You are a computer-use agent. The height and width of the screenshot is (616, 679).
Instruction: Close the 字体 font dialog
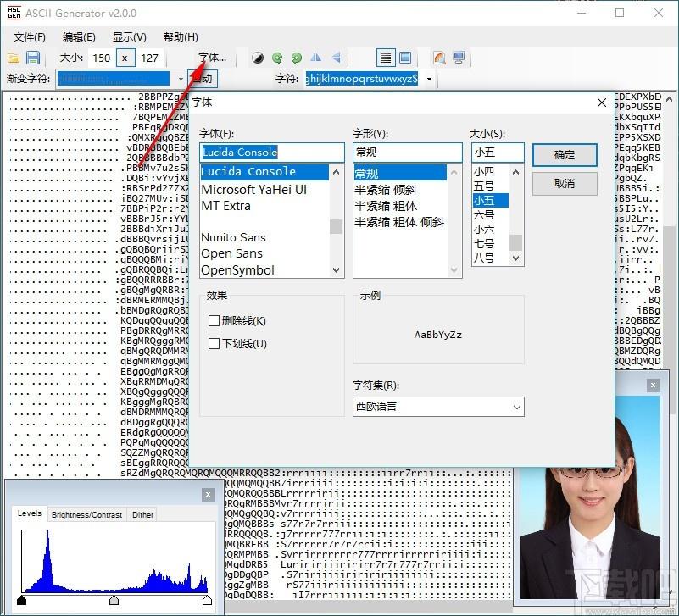[x=602, y=103]
